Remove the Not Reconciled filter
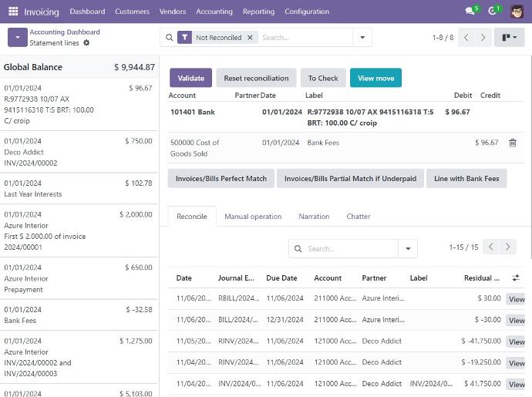Viewport: 532px width, 397px height. click(250, 37)
